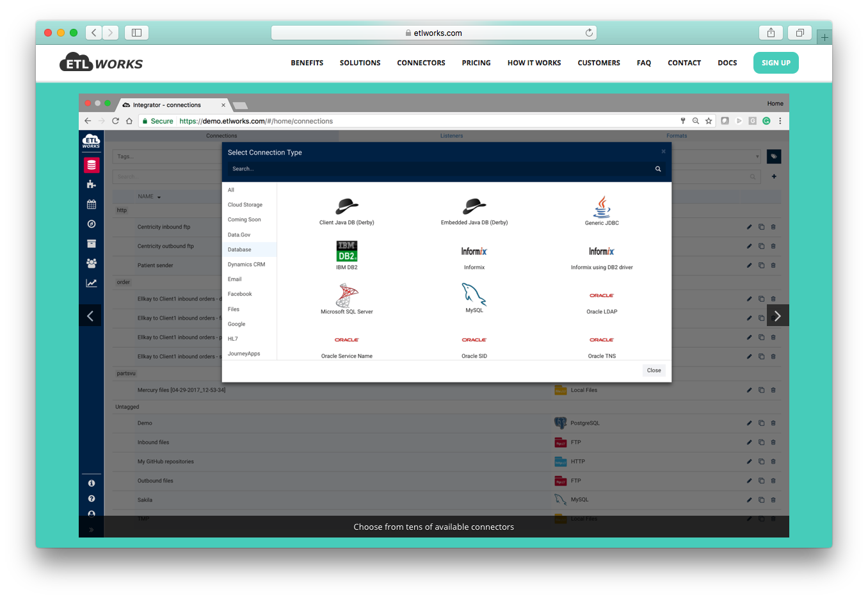Choose MySQL connector in dialog
868x599 pixels.
pos(474,299)
